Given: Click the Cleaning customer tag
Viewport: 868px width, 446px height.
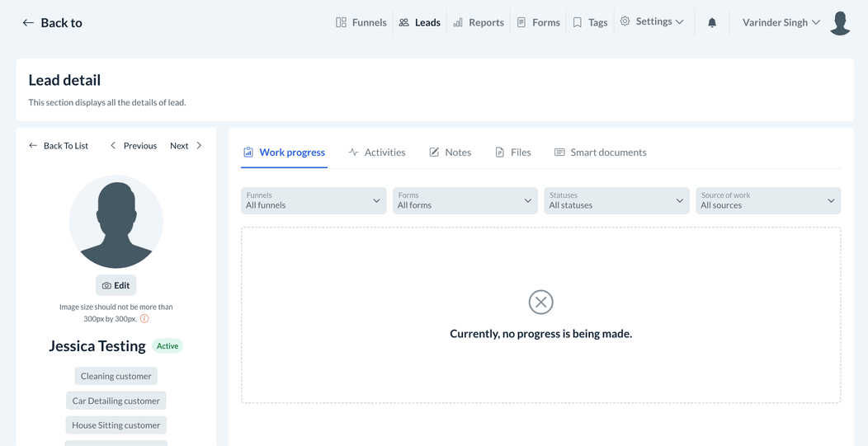Looking at the screenshot, I should (116, 376).
